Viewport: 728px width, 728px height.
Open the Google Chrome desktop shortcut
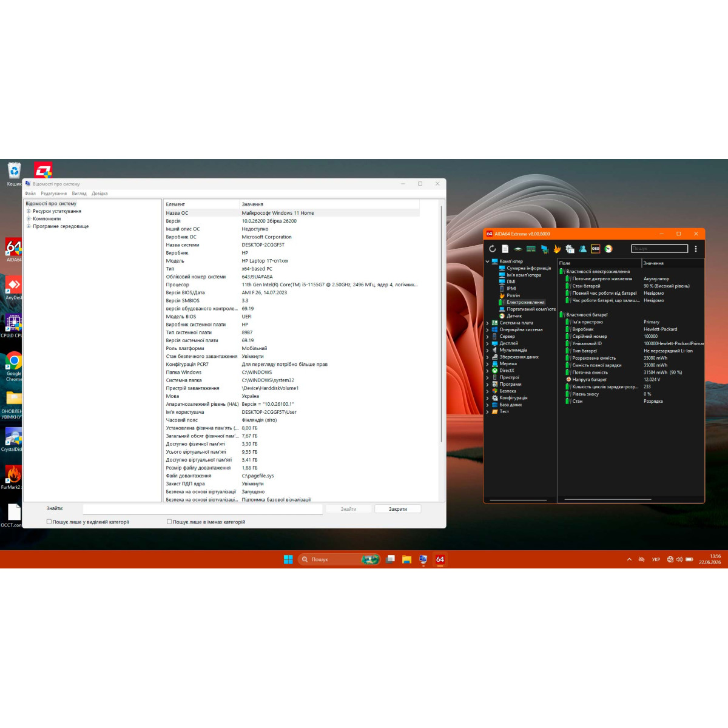tap(13, 366)
